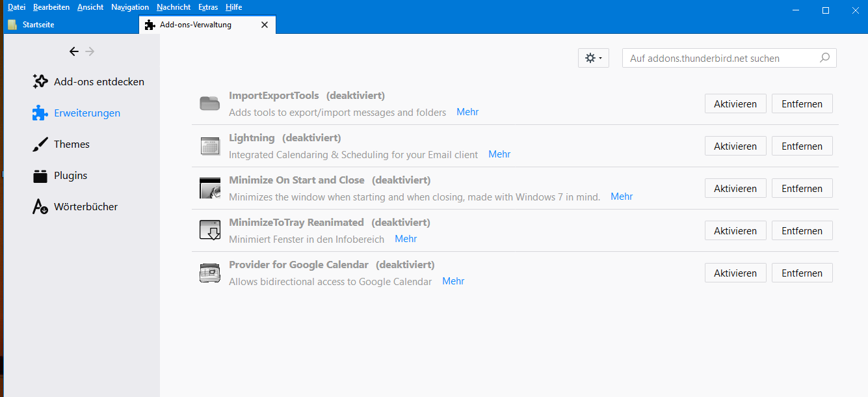
Task: Activate the ImportExportTools extension
Action: pyautogui.click(x=735, y=104)
